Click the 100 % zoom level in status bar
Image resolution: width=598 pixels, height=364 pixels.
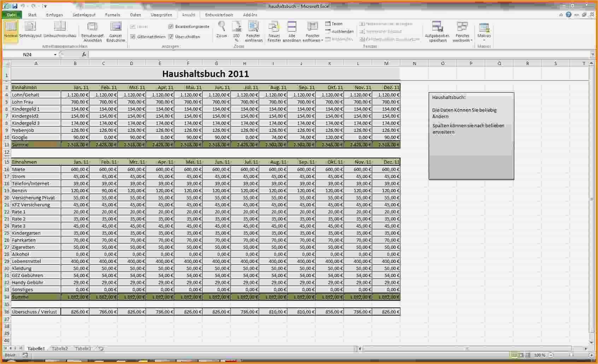point(539,355)
